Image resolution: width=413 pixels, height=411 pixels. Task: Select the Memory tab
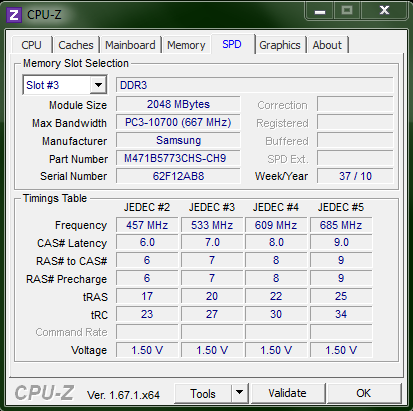pyautogui.click(x=186, y=45)
